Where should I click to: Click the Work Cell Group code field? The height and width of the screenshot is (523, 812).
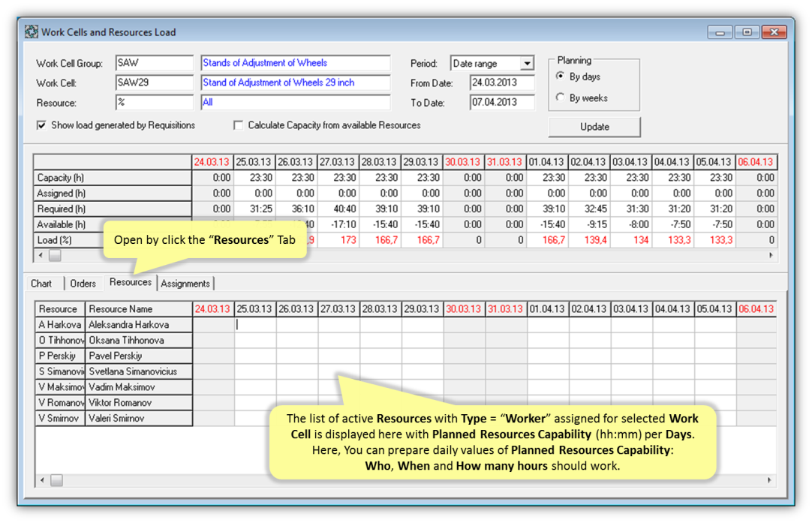pyautogui.click(x=155, y=63)
